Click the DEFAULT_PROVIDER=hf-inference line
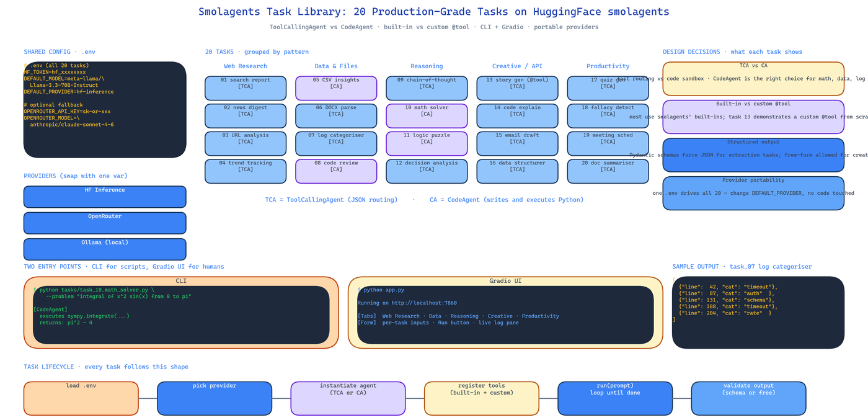This screenshot has height=420, width=868. 69,92
